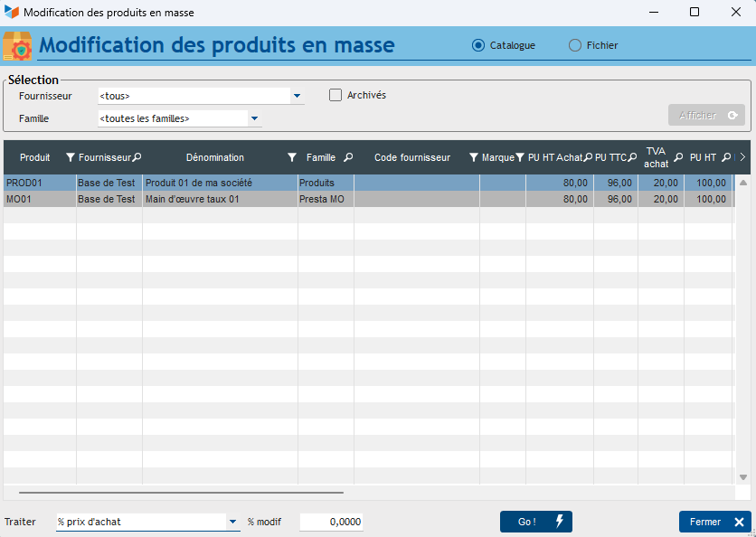Enable the Archivés checkbox
This screenshot has height=537, width=756.
[335, 95]
